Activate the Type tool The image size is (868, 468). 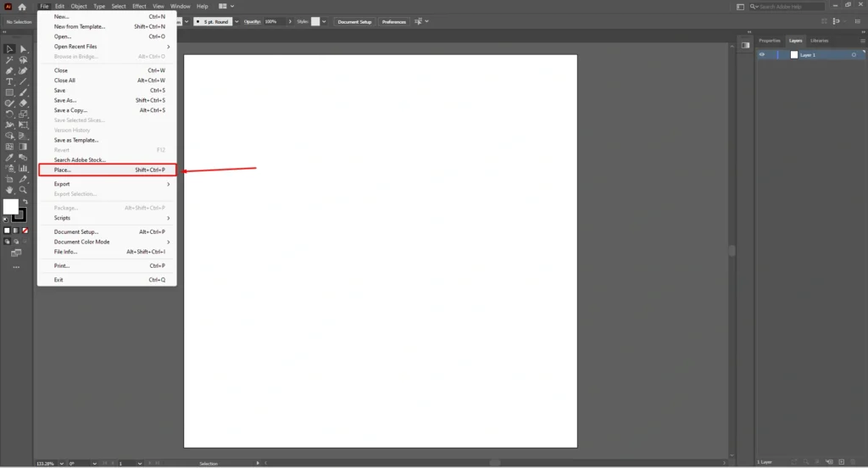9,81
